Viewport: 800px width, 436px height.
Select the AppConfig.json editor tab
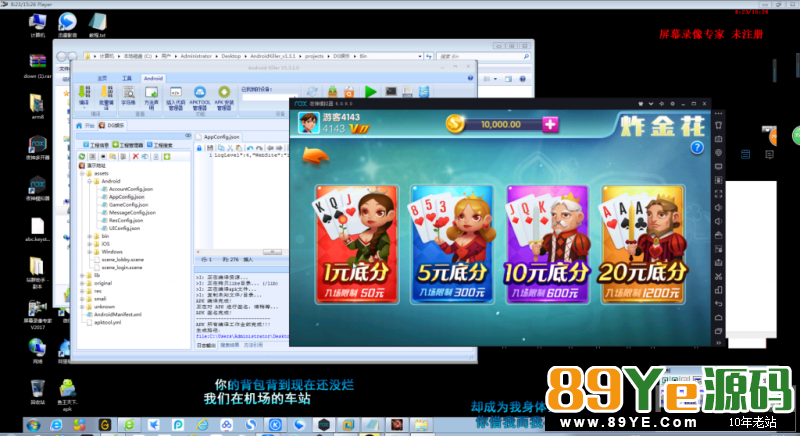[x=218, y=137]
